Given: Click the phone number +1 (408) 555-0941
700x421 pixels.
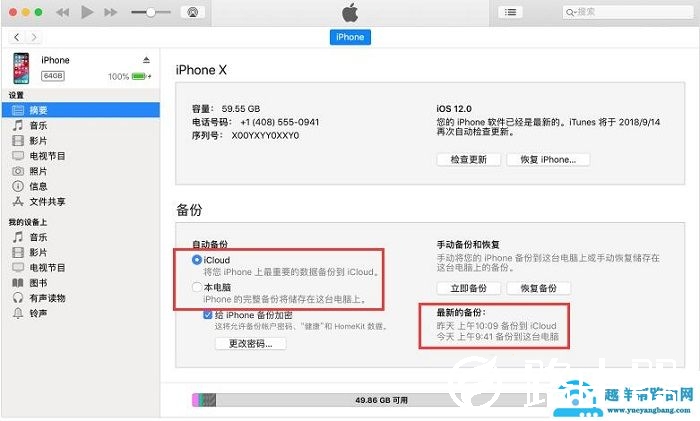Looking at the screenshot, I should click(279, 122).
